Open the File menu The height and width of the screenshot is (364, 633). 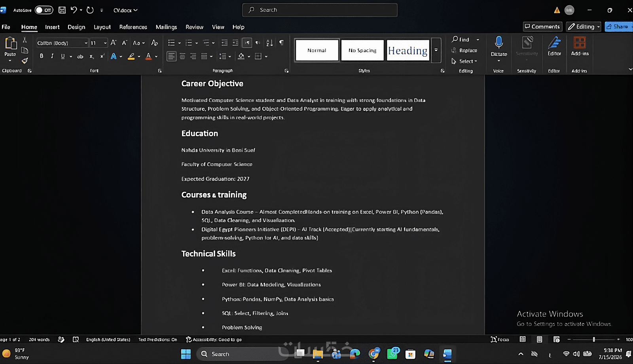click(x=6, y=27)
